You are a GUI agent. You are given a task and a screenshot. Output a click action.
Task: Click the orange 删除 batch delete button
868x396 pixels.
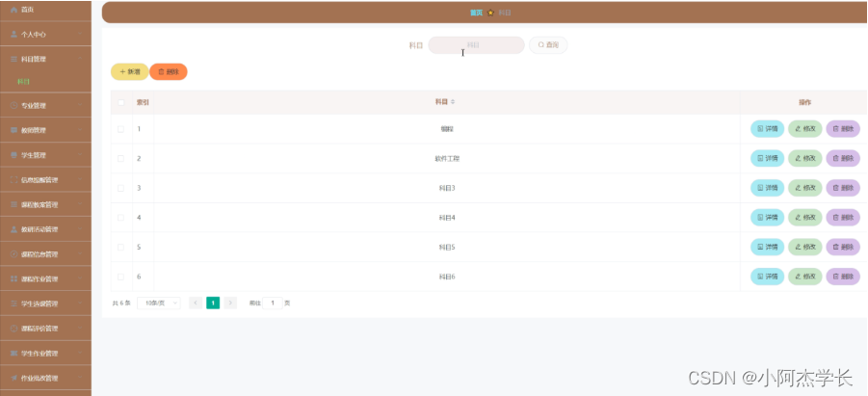[x=169, y=72]
